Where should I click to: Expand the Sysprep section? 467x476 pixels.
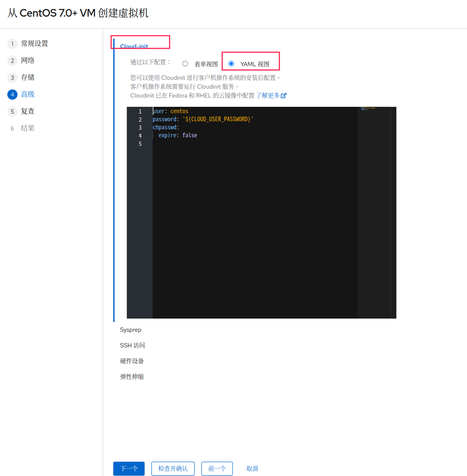pos(131,330)
